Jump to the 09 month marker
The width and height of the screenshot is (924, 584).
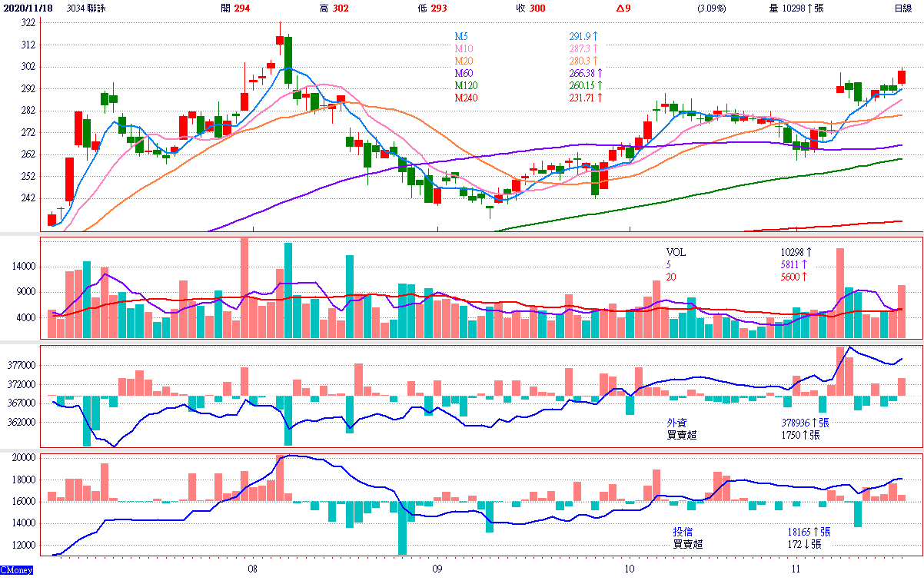(x=437, y=569)
